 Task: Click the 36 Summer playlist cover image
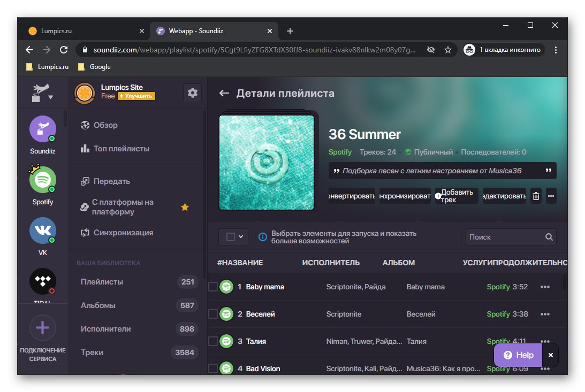coord(267,163)
